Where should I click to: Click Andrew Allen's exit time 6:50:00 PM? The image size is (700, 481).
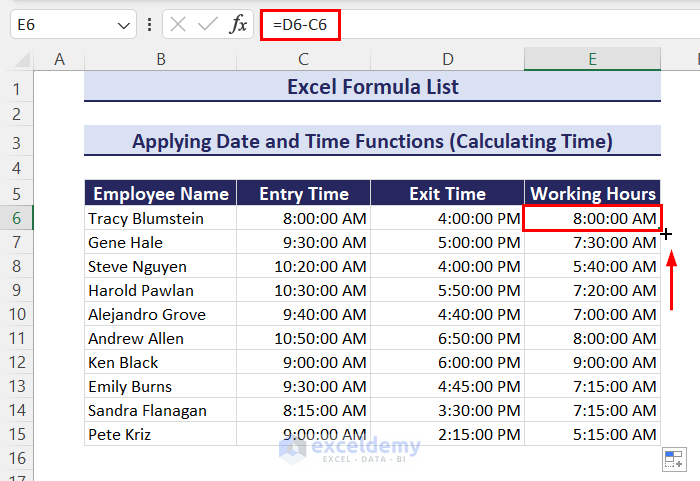[447, 339]
